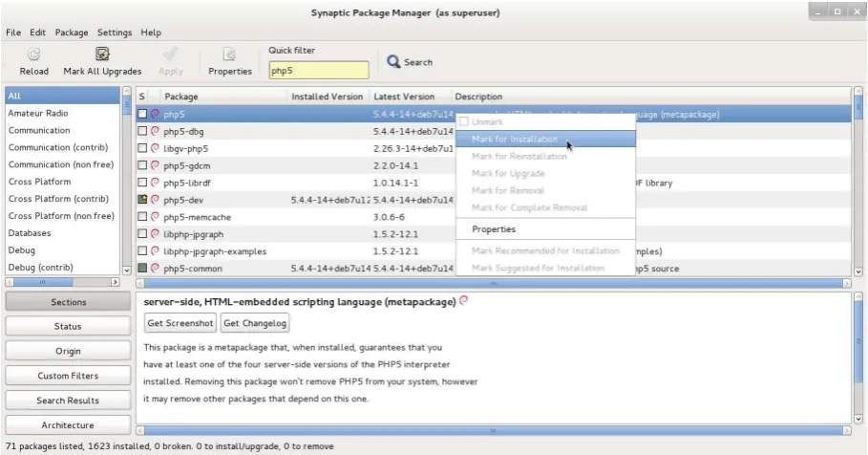Click version 2.2.0-14.1 of php5-gdcm
This screenshot has height=455, width=868.
[x=395, y=165]
